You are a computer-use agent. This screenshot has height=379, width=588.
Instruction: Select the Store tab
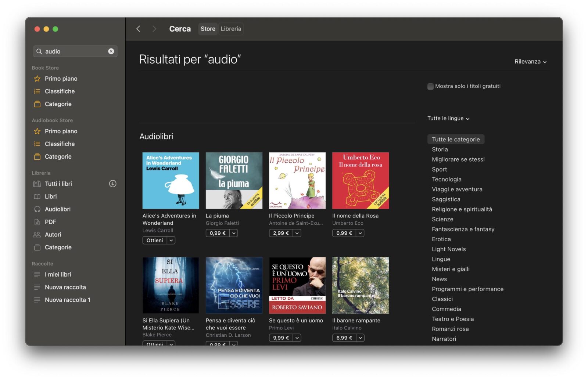click(208, 29)
